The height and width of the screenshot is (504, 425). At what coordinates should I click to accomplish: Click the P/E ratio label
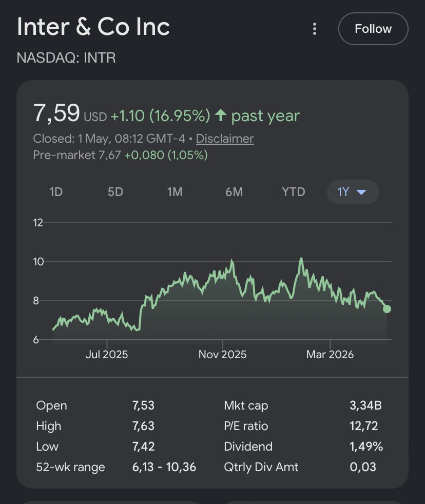tap(246, 426)
